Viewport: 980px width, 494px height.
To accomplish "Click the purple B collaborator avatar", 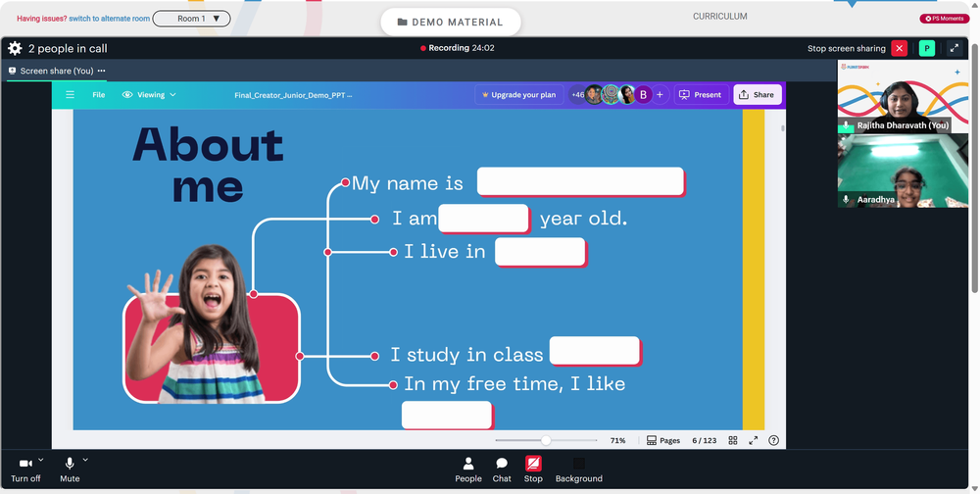I will point(643,95).
